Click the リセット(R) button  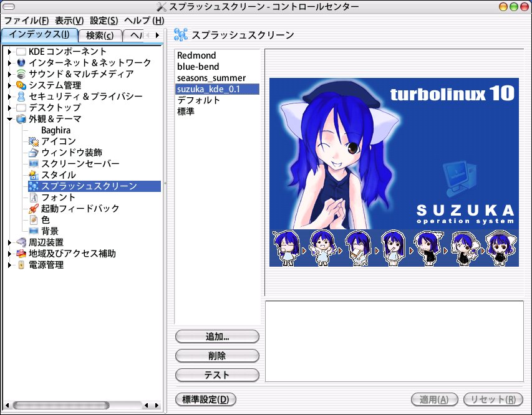coord(493,399)
